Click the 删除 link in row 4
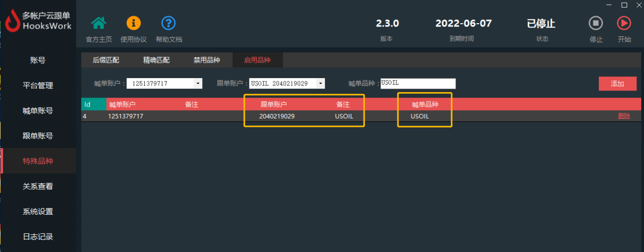This screenshot has height=252, width=644. tap(624, 116)
